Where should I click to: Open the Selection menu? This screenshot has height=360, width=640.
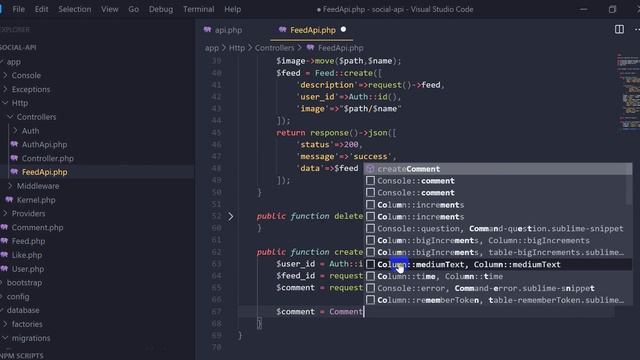coord(75,9)
